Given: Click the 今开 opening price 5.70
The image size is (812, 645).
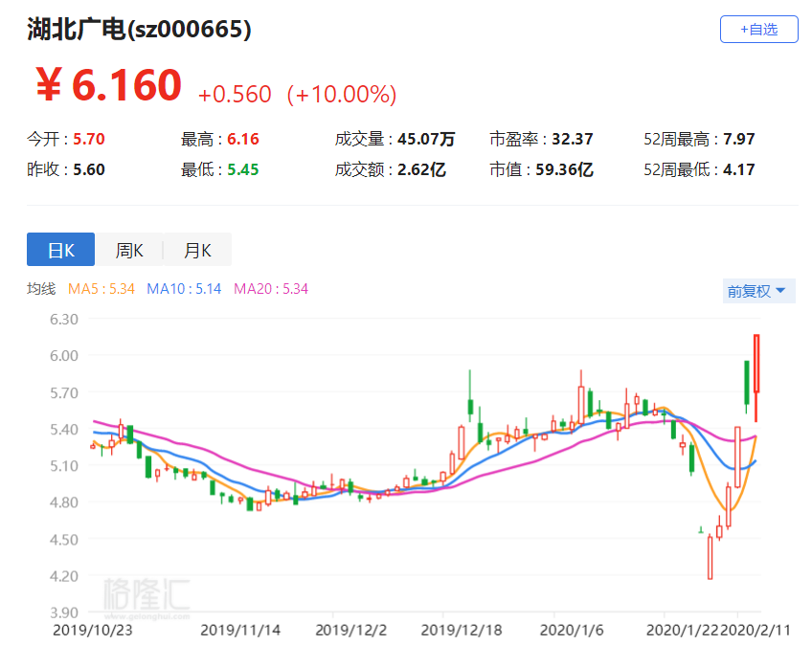Looking at the screenshot, I should point(89,139).
